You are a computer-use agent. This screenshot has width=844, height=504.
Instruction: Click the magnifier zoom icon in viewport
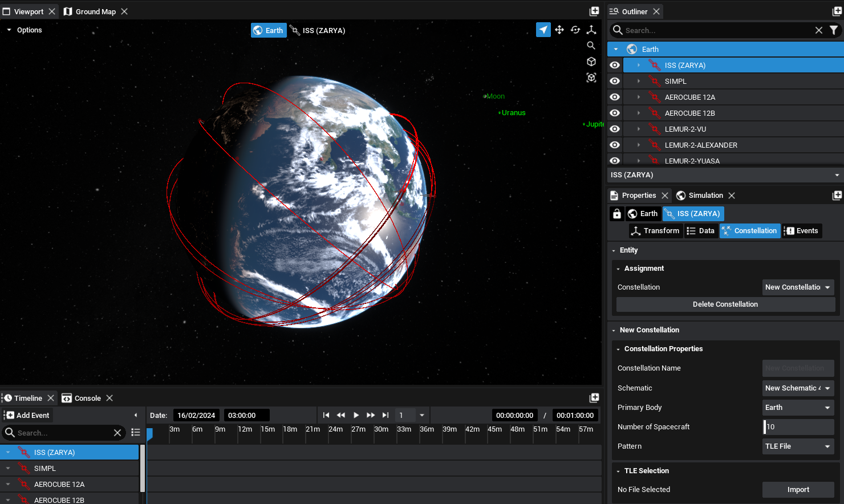[x=591, y=46]
